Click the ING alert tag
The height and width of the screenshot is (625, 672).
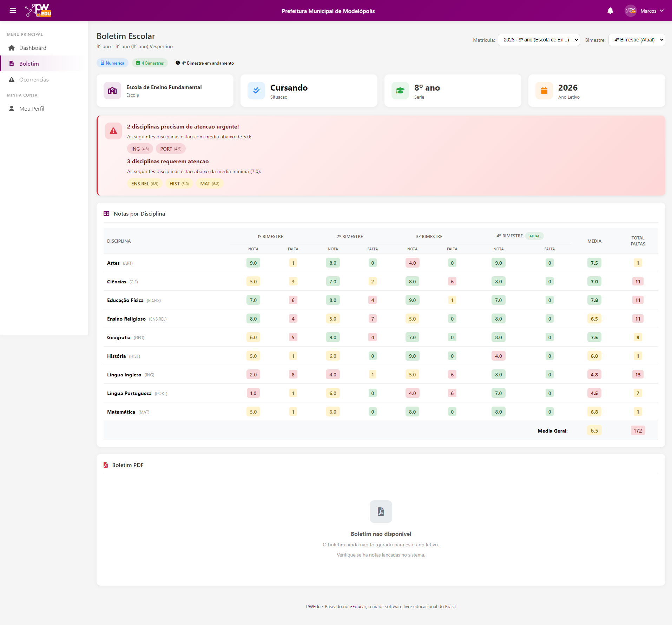140,149
